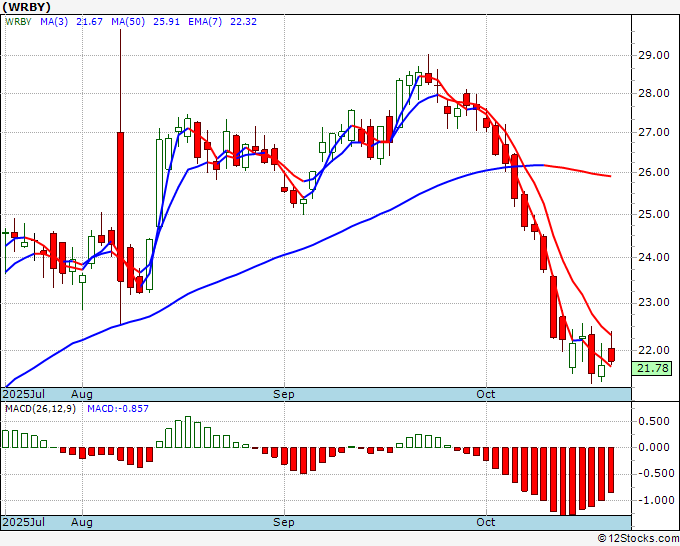Click the 24.00 price axis label
Image resolution: width=680 pixels, height=546 pixels.
pos(654,257)
